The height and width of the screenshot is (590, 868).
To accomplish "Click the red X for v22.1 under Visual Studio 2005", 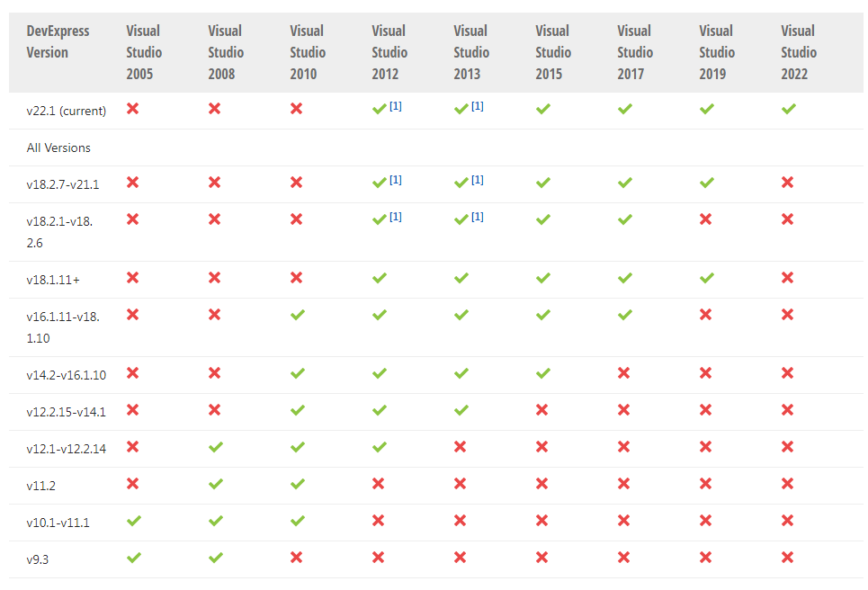I will 133,109.
